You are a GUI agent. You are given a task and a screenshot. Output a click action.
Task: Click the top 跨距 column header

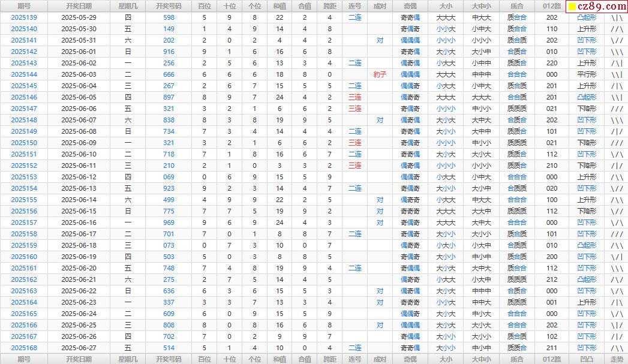[330, 6]
